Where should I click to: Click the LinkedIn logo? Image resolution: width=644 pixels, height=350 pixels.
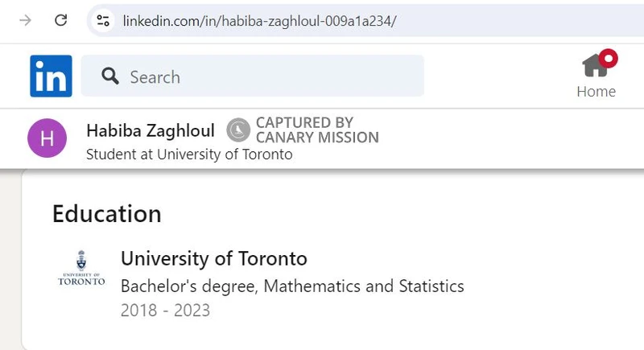click(x=51, y=76)
